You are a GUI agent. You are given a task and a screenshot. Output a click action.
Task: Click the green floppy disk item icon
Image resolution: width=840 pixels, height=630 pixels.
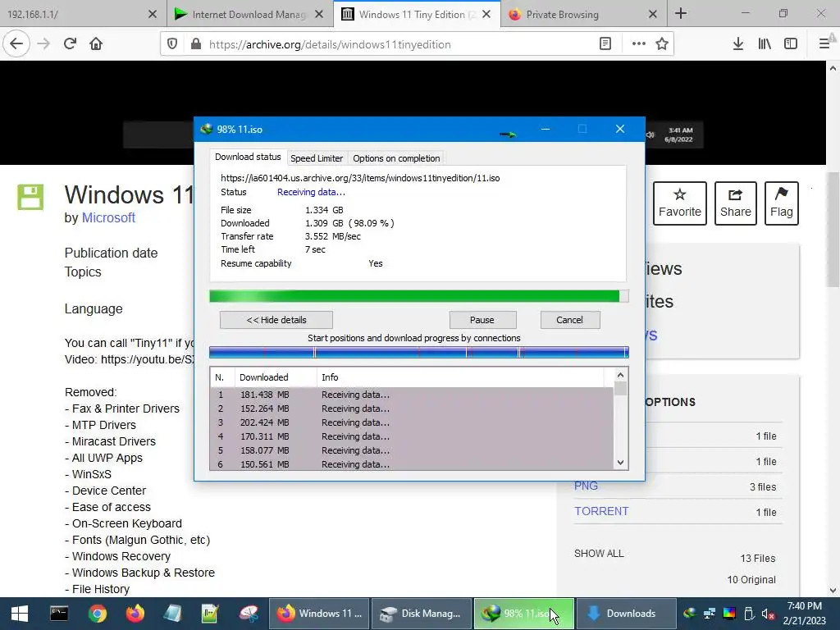(30, 197)
